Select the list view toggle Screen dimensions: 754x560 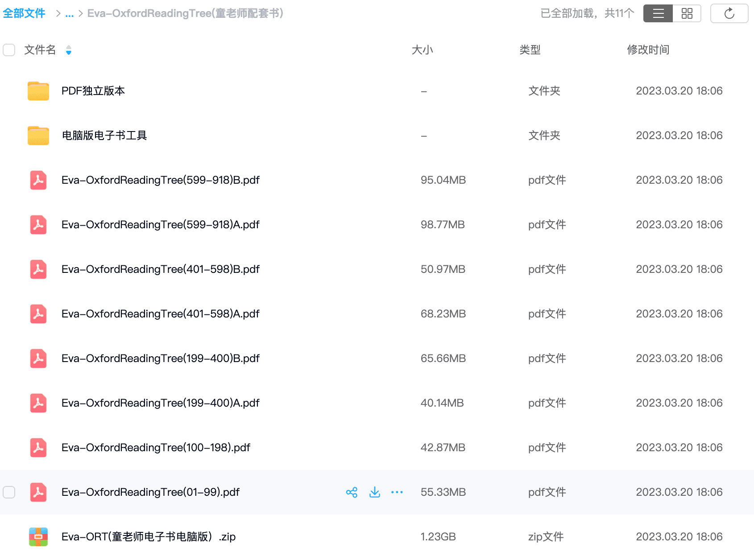(658, 13)
